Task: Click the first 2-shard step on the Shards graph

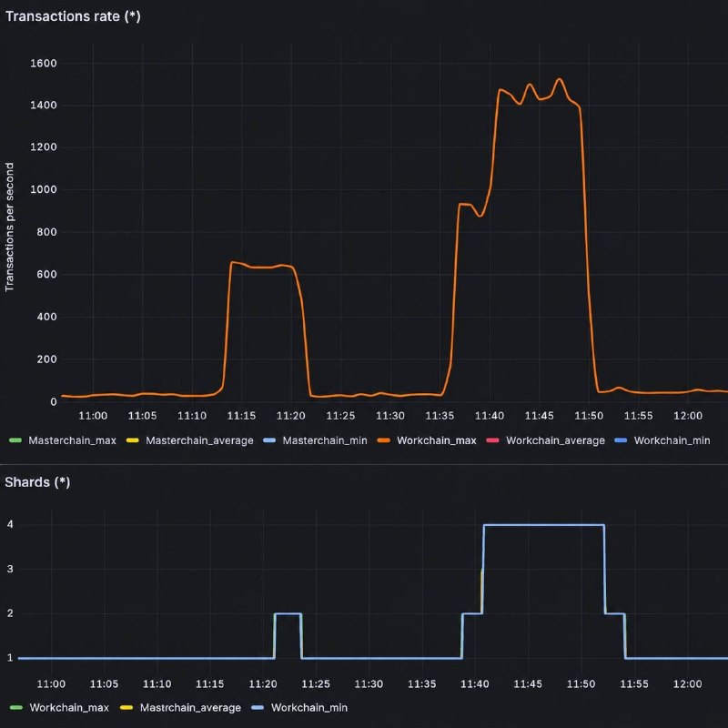Action: [x=288, y=613]
